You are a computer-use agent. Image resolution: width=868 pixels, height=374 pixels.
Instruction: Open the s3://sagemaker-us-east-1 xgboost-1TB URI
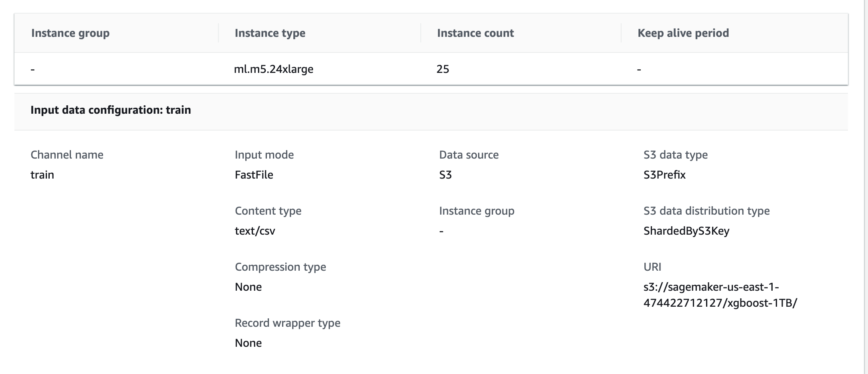tap(720, 295)
